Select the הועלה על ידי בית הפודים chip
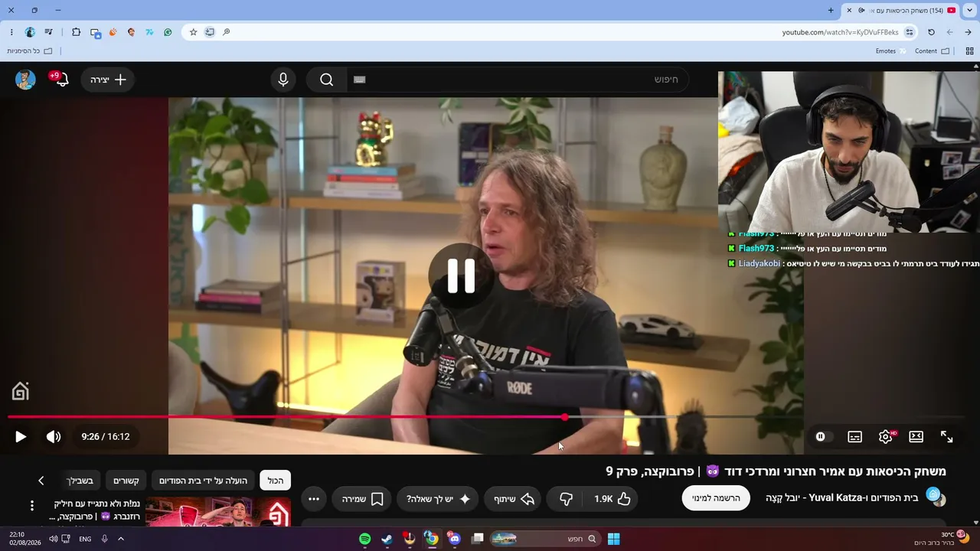Screen dimensions: 980x551 (203, 481)
